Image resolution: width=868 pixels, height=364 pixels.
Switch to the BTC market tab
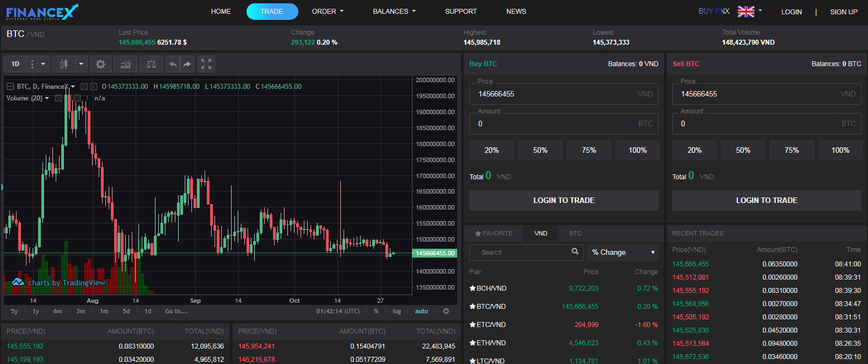point(575,233)
